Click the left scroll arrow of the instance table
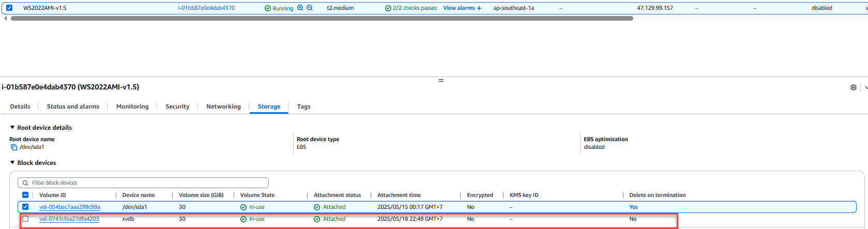Viewport: 868px width, 229px height. click(x=6, y=18)
